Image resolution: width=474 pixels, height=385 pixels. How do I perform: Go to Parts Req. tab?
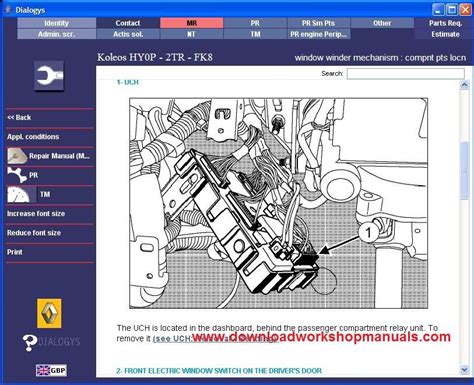(445, 23)
